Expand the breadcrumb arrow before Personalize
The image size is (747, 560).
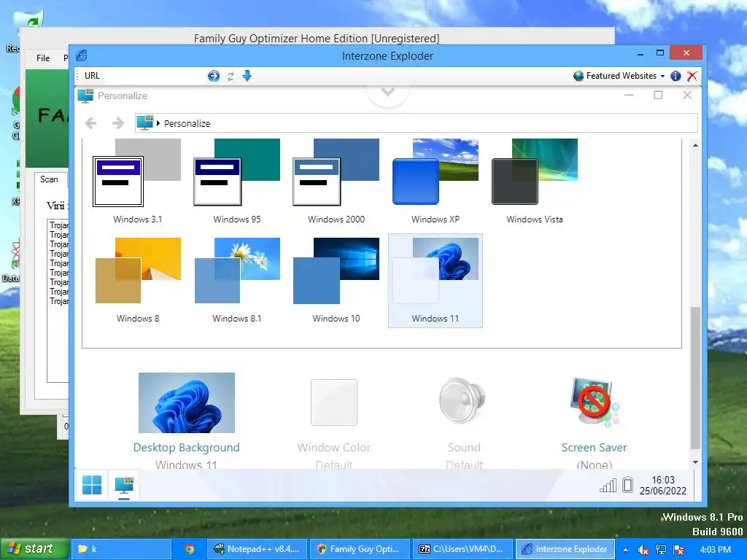click(158, 123)
